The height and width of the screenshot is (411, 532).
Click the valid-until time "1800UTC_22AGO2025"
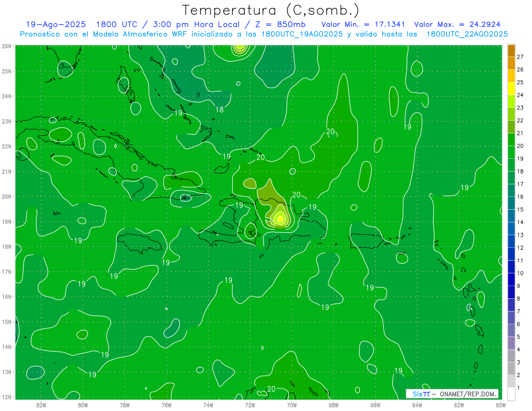coord(467,34)
